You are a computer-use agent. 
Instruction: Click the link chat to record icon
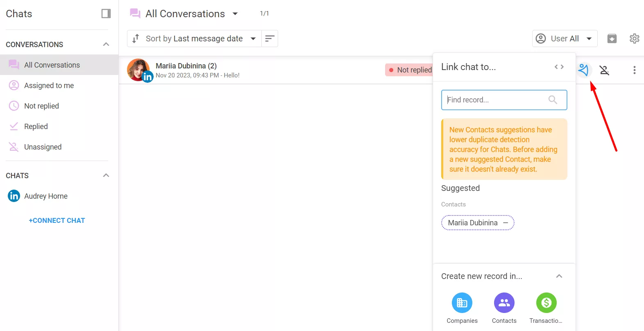[583, 70]
